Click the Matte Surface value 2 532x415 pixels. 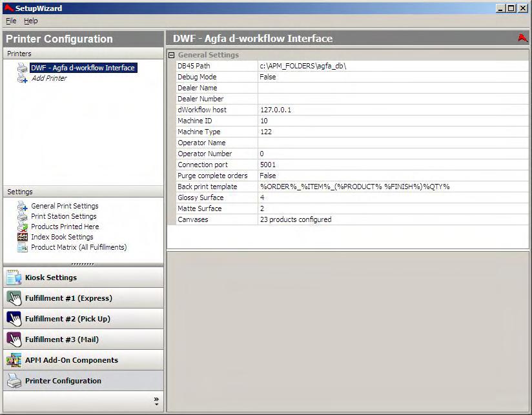[393, 208]
